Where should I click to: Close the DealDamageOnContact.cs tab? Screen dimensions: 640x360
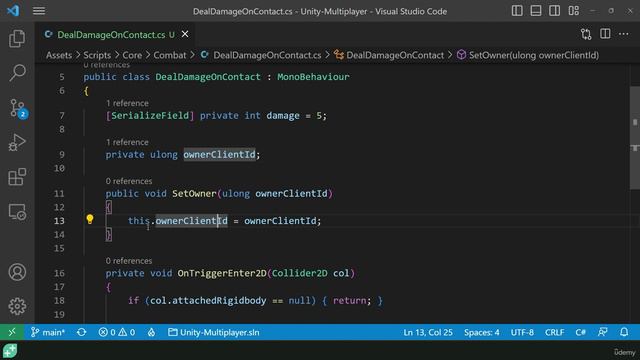(185, 34)
